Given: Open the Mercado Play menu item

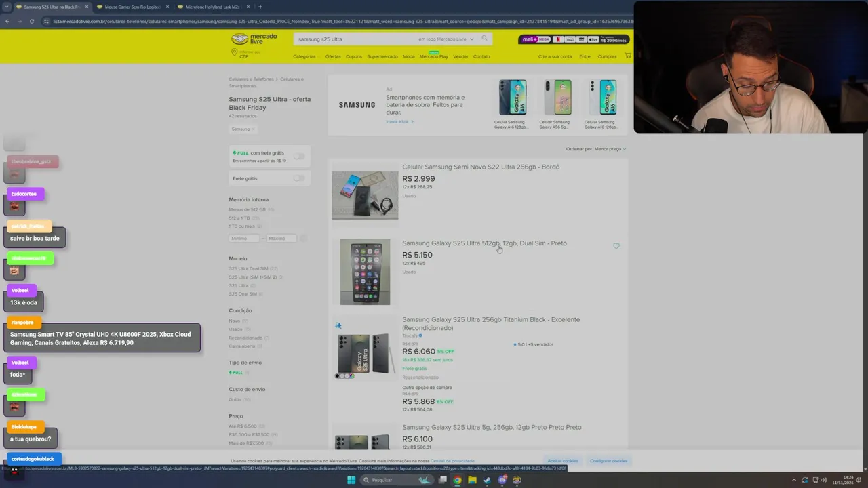Looking at the screenshot, I should click(434, 56).
